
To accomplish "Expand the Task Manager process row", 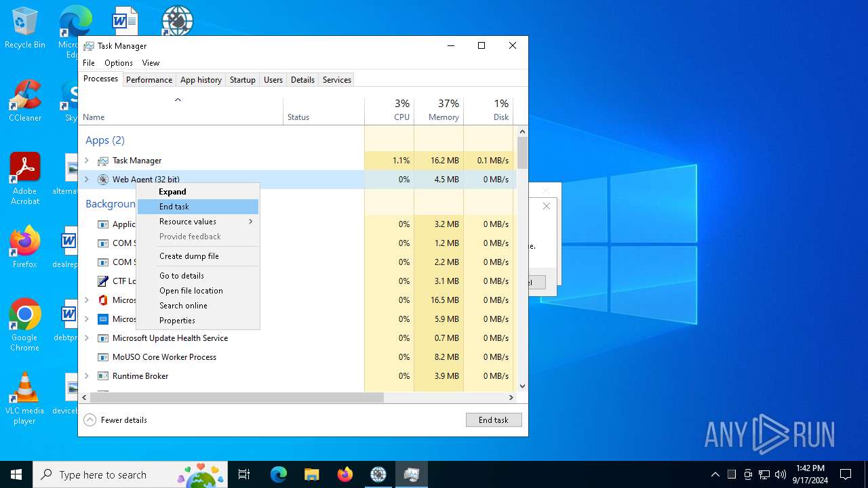I will coord(86,161).
